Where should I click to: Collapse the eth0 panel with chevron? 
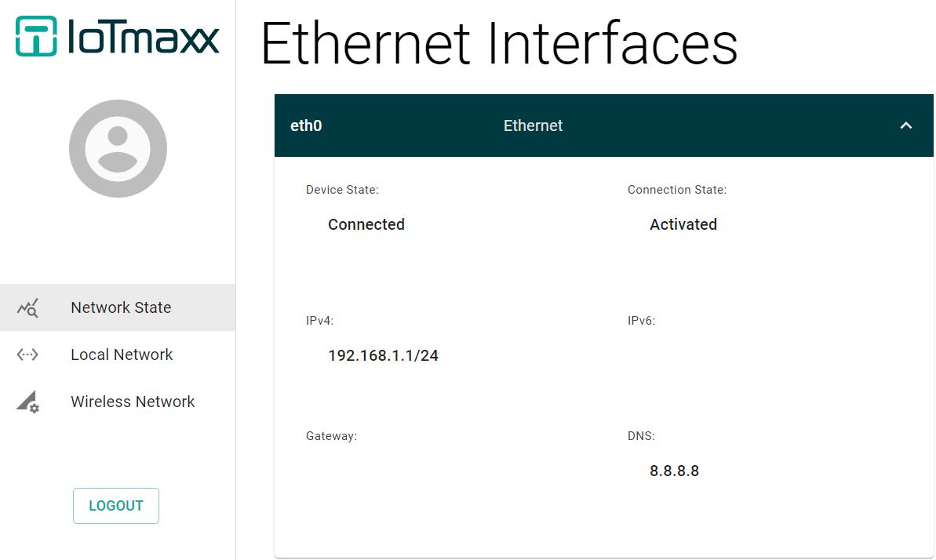click(x=905, y=125)
